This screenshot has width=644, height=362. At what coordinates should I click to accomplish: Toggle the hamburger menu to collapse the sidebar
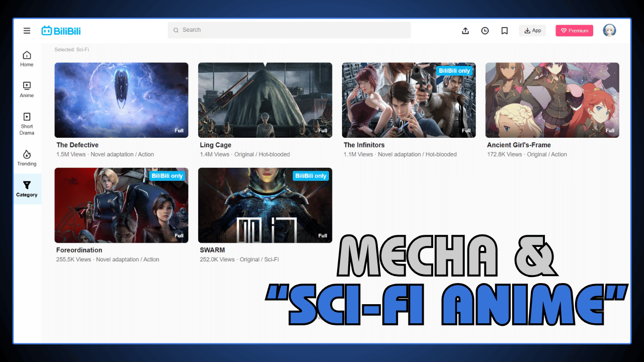click(x=27, y=30)
